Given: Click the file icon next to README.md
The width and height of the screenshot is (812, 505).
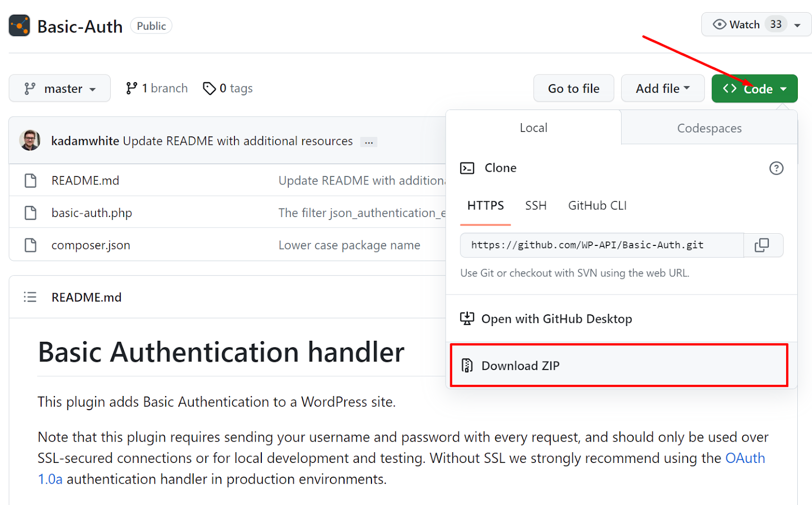Looking at the screenshot, I should [30, 180].
